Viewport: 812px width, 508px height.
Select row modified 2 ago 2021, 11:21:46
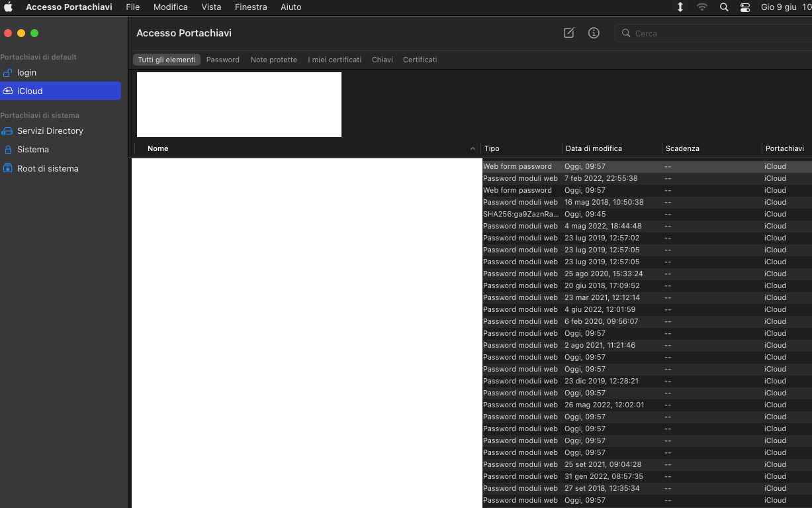point(472,345)
